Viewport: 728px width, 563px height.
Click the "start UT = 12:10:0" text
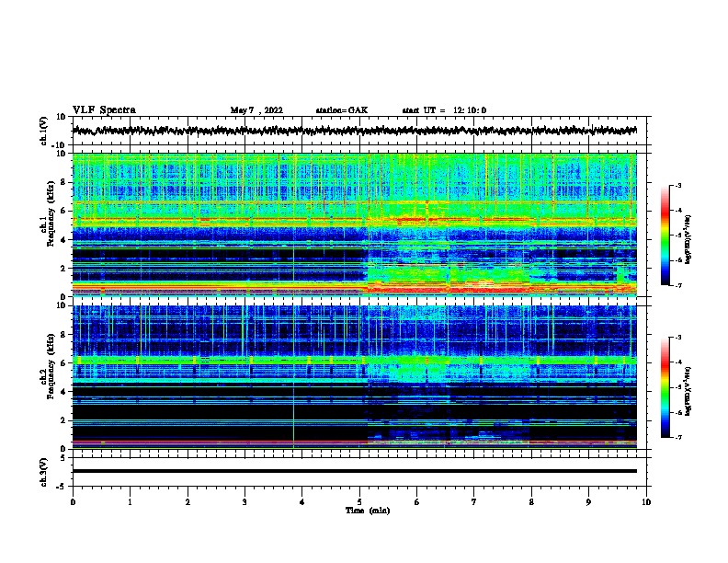coord(444,110)
